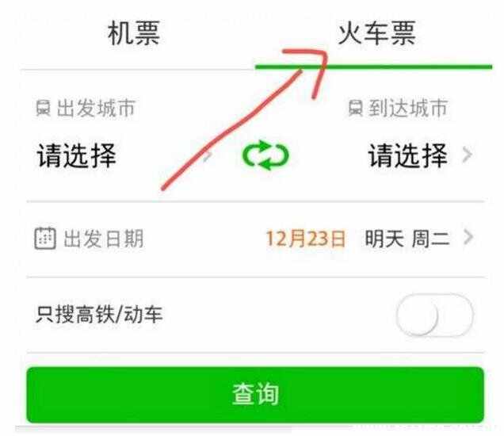504x436 pixels.
Task: Switch to the 火车票 tab
Action: tap(376, 33)
